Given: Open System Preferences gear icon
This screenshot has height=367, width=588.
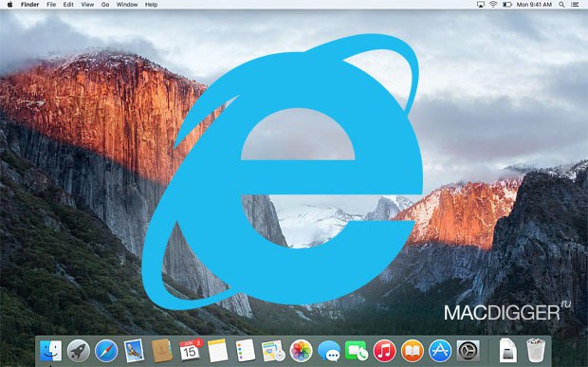Looking at the screenshot, I should tap(468, 351).
